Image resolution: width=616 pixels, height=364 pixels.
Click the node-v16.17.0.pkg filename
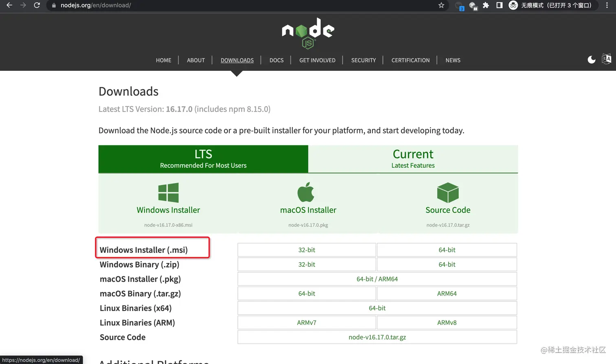click(308, 225)
